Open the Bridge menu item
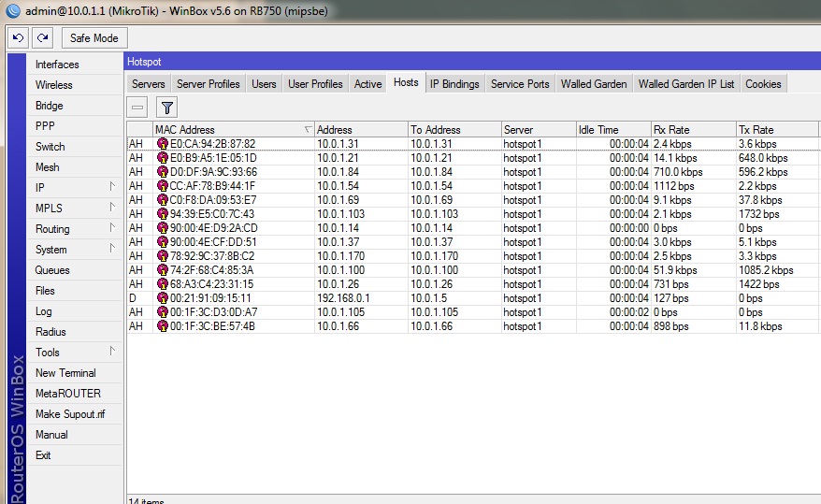This screenshot has width=821, height=504. point(75,106)
